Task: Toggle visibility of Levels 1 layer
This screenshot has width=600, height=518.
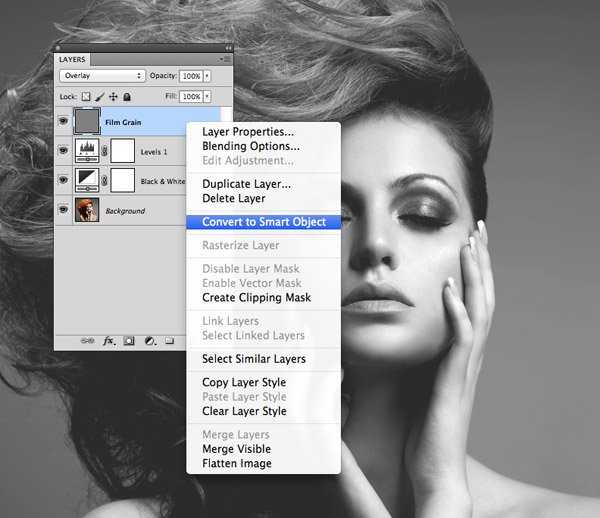Action: 64,152
